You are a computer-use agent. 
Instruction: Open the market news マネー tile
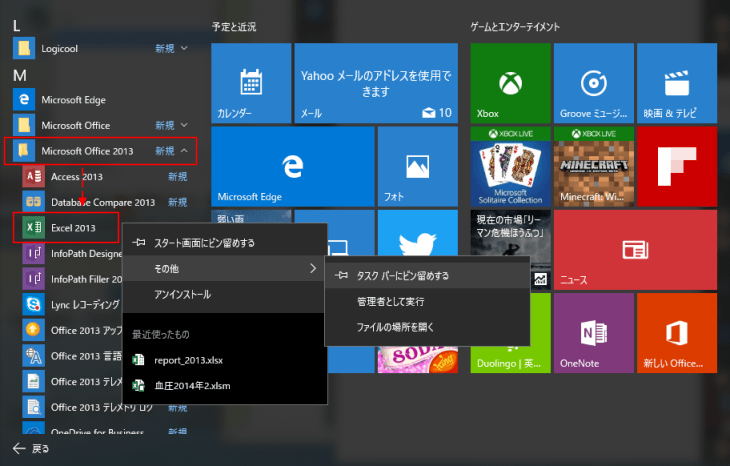pos(510,233)
